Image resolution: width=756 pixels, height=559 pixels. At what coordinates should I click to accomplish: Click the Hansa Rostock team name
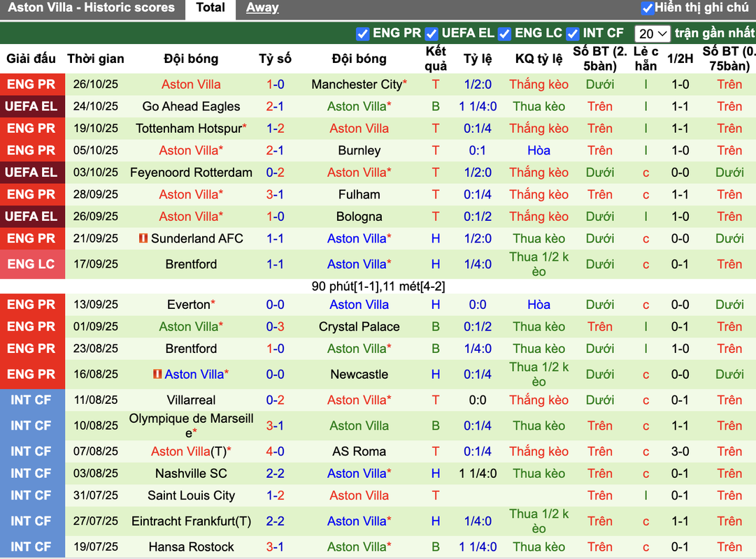(191, 547)
